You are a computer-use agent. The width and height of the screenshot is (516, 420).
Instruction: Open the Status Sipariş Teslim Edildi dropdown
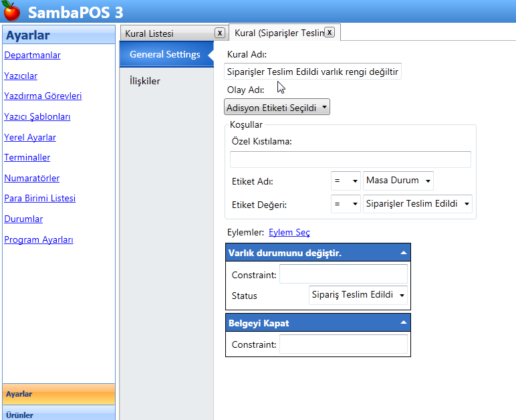(x=358, y=295)
